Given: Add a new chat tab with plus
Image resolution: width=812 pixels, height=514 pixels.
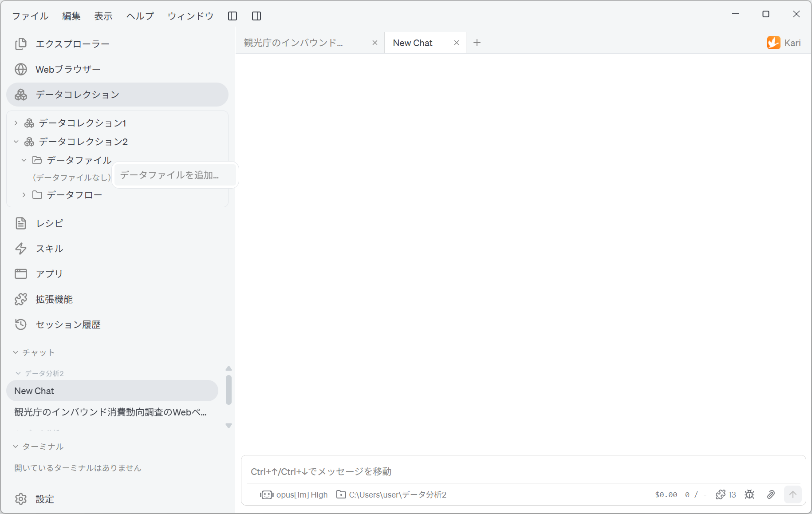Looking at the screenshot, I should 477,43.
